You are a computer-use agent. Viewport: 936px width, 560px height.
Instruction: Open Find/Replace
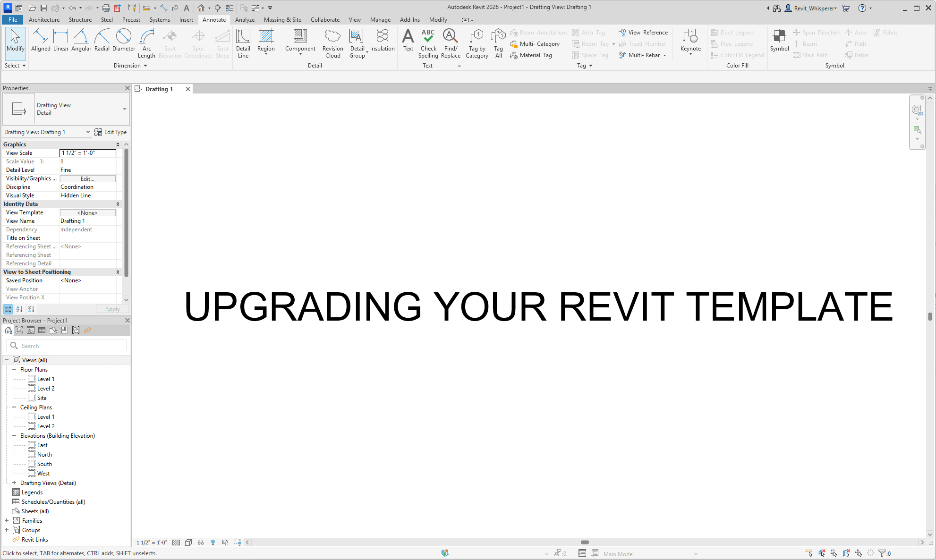(x=450, y=42)
